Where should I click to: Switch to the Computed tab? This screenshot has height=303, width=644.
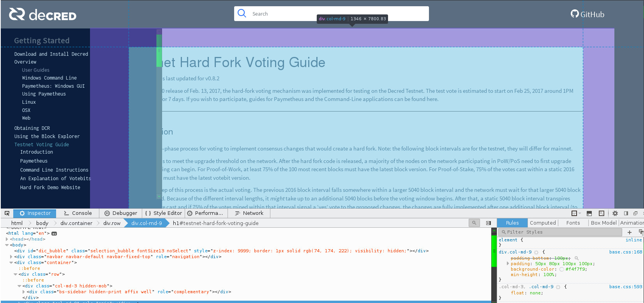click(543, 223)
